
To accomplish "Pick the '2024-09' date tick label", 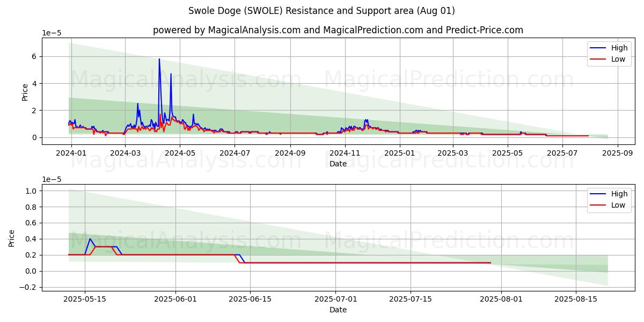I will tap(290, 153).
